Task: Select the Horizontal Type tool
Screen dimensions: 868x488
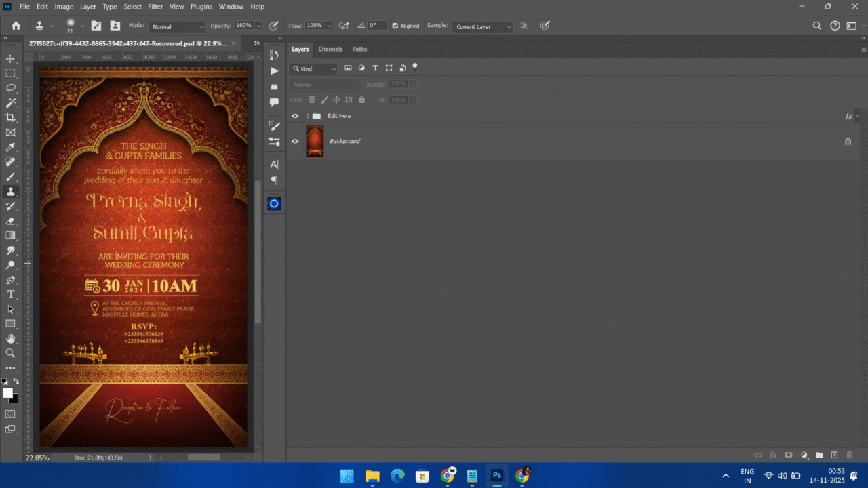Action: pyautogui.click(x=11, y=294)
